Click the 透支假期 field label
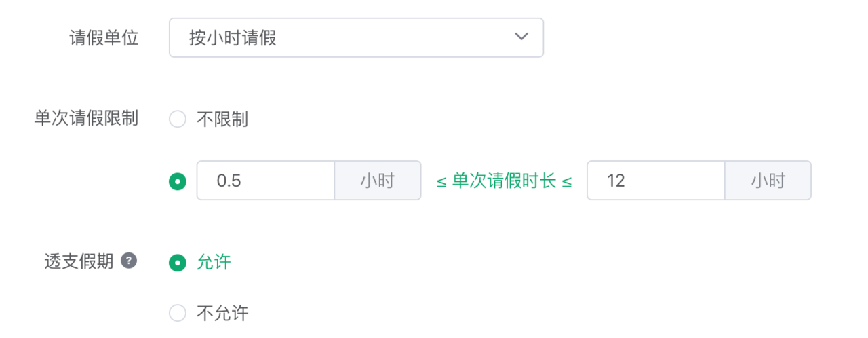 (79, 261)
